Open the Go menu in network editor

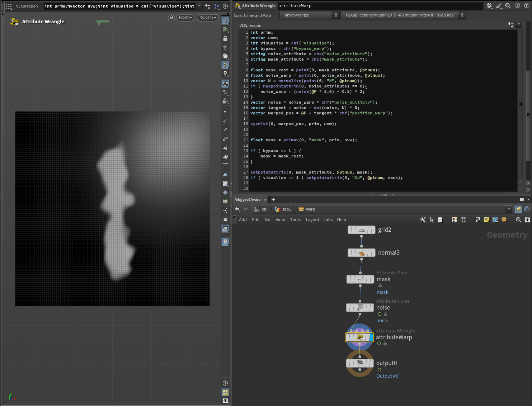[x=268, y=220]
